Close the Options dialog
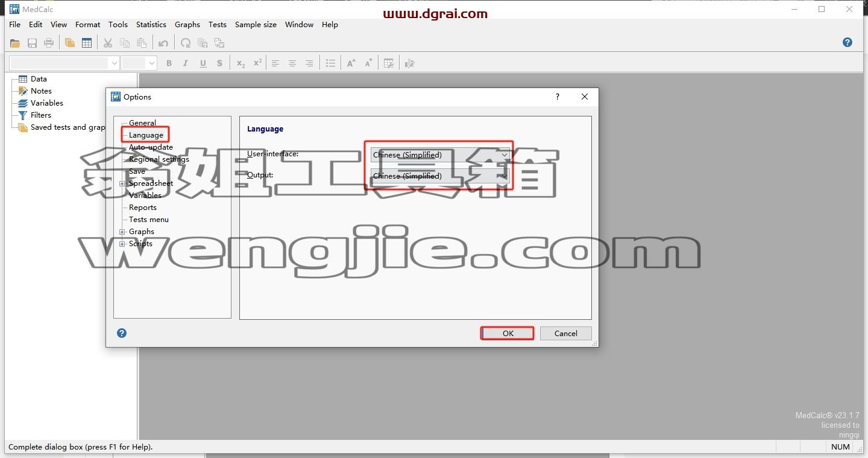868x458 pixels. (x=585, y=97)
